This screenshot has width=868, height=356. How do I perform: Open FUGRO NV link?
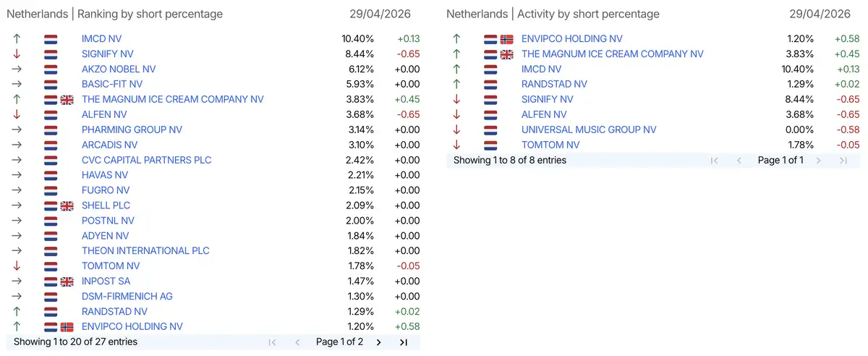pos(106,190)
